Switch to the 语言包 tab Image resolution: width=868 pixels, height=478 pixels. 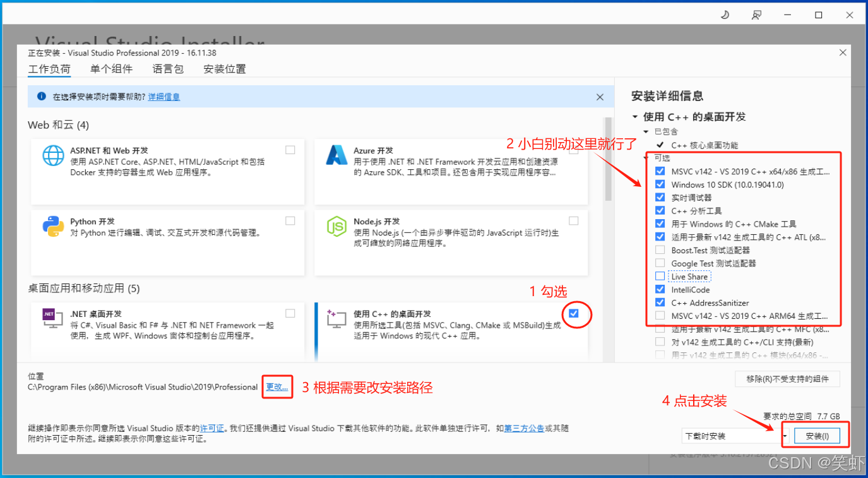(168, 69)
